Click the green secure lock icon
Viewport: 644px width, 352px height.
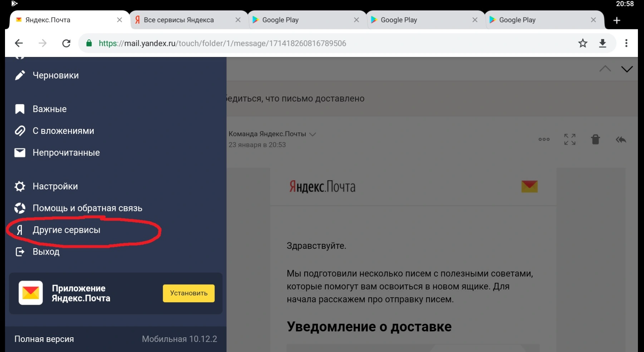tap(89, 43)
